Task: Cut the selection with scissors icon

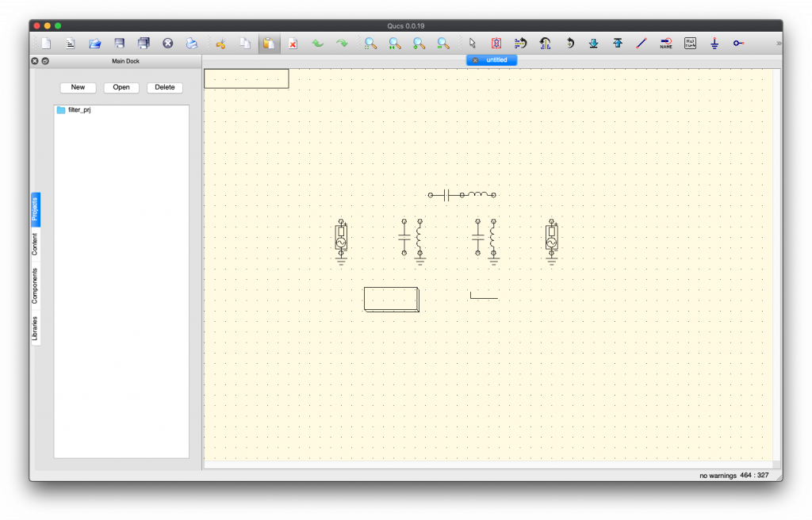Action: point(221,44)
